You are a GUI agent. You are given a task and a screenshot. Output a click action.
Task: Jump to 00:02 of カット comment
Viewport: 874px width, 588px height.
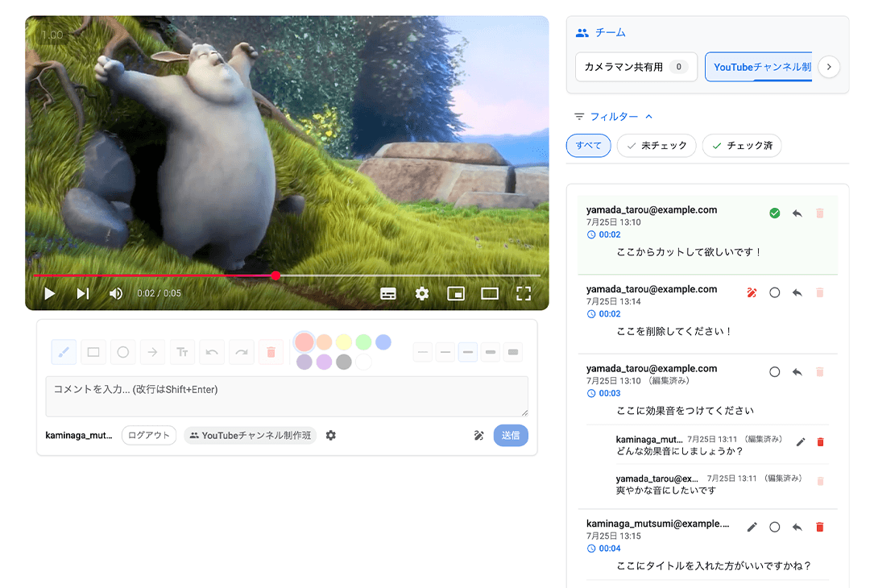(x=603, y=234)
